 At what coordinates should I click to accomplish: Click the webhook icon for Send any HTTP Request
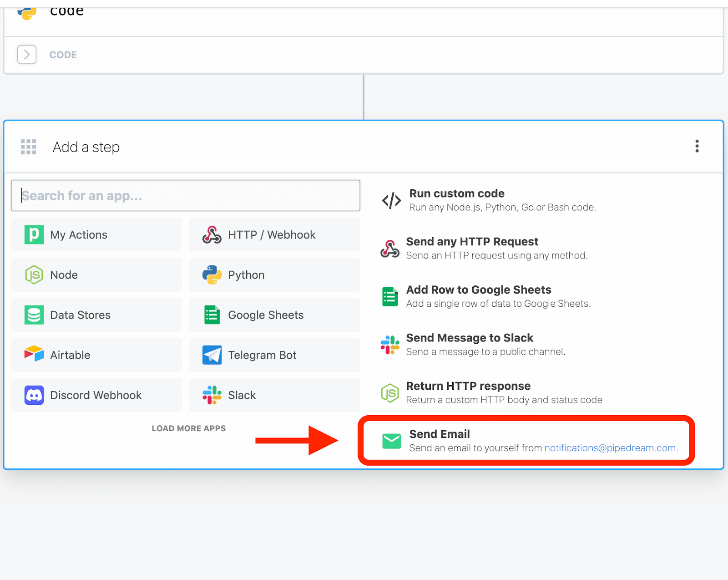tap(390, 249)
